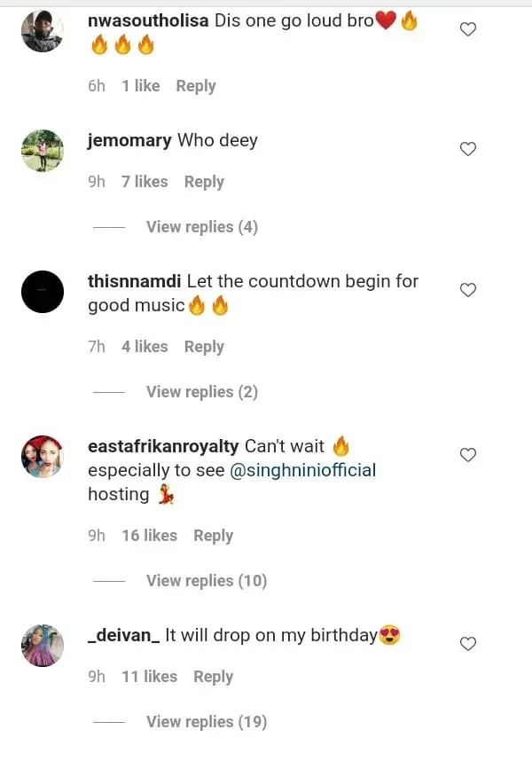Viewport: 532px width, 761px height.
Task: Open nwasoutholisa's profile picture
Action: (x=43, y=31)
